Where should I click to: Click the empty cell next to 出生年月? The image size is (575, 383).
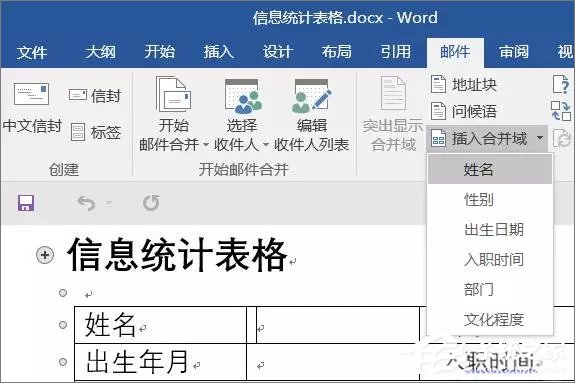pyautogui.click(x=333, y=362)
